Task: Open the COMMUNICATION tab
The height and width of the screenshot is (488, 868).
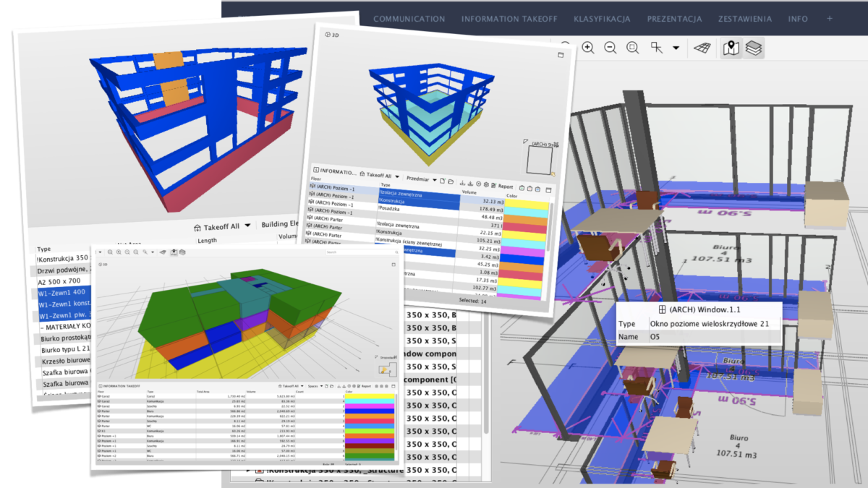Action: click(409, 19)
